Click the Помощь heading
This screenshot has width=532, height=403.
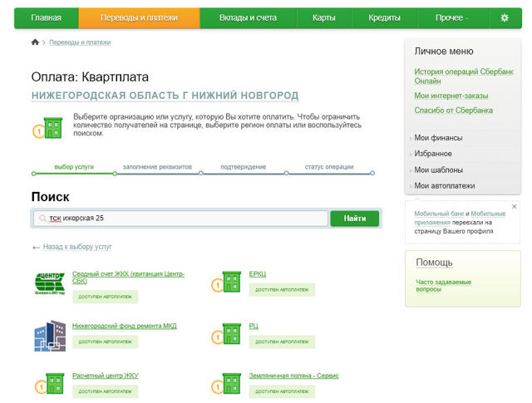pyautogui.click(x=434, y=263)
